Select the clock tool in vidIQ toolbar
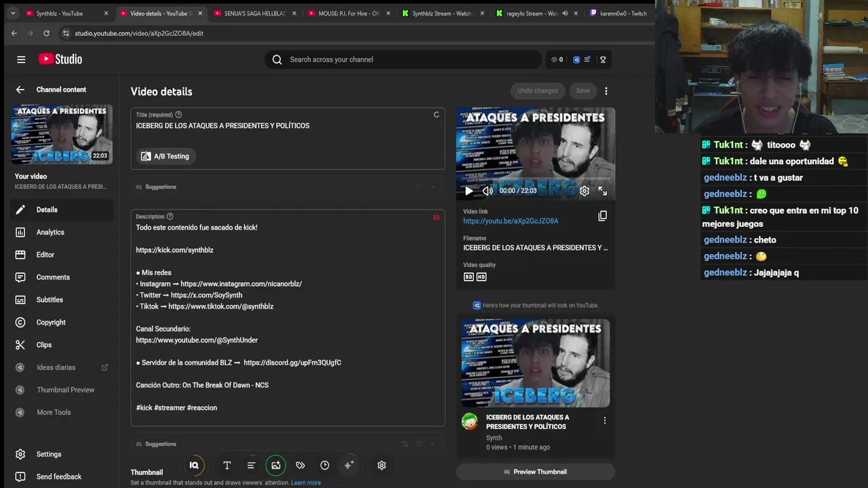Viewport: 868px width, 488px height. 325,466
